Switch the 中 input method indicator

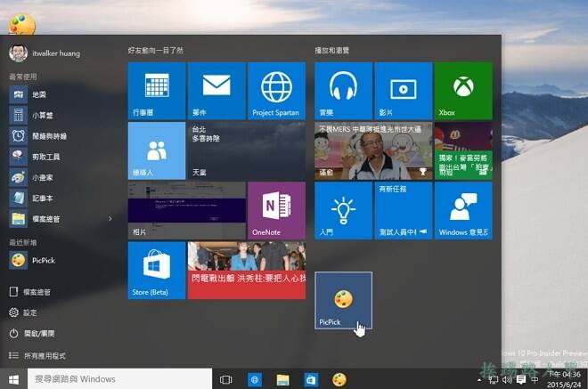[x=535, y=380]
